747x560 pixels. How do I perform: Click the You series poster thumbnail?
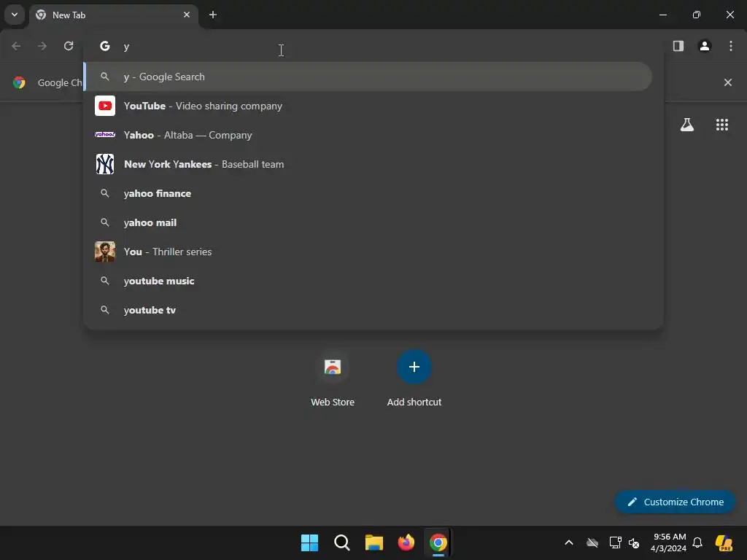[x=105, y=252]
